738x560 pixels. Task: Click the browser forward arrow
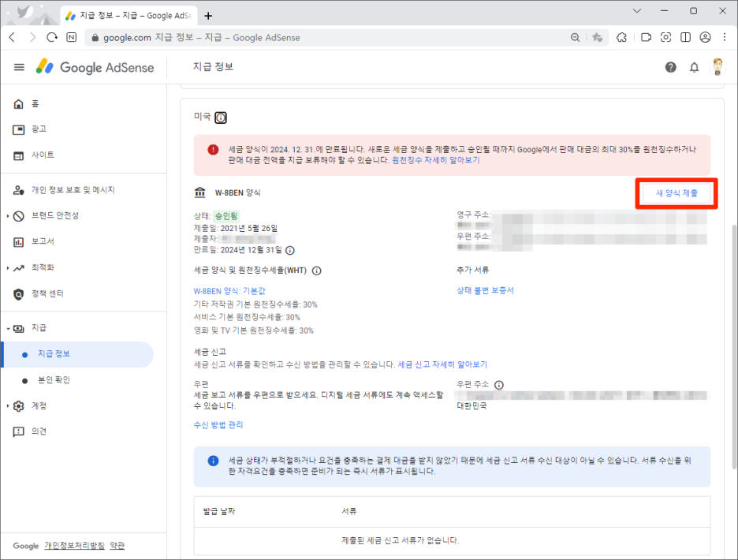32,37
